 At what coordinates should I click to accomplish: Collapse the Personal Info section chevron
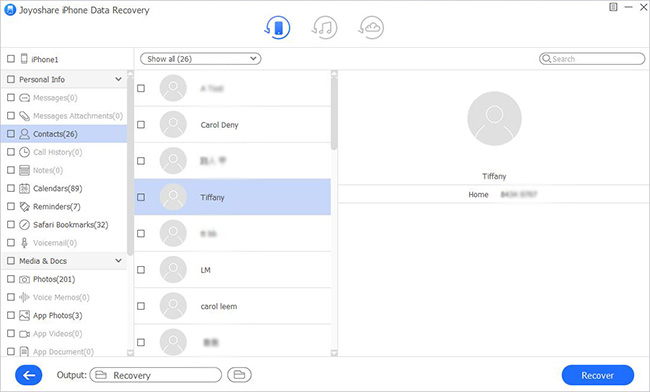click(x=119, y=79)
